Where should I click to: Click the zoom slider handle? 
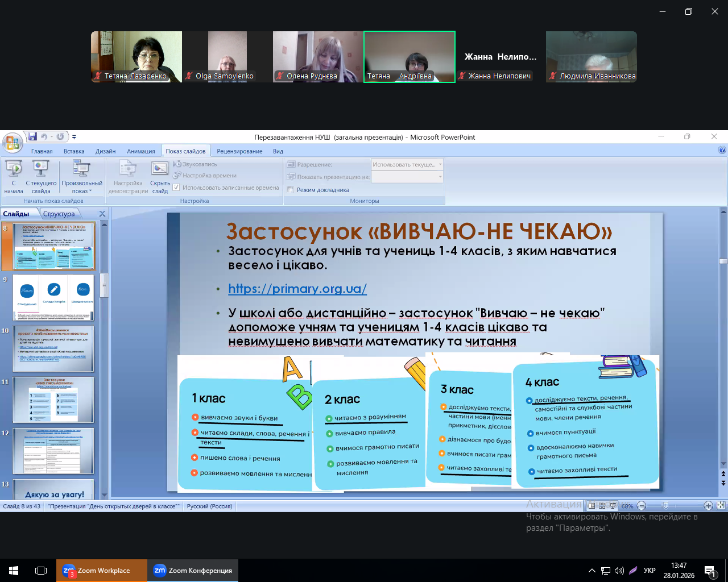[x=665, y=506]
